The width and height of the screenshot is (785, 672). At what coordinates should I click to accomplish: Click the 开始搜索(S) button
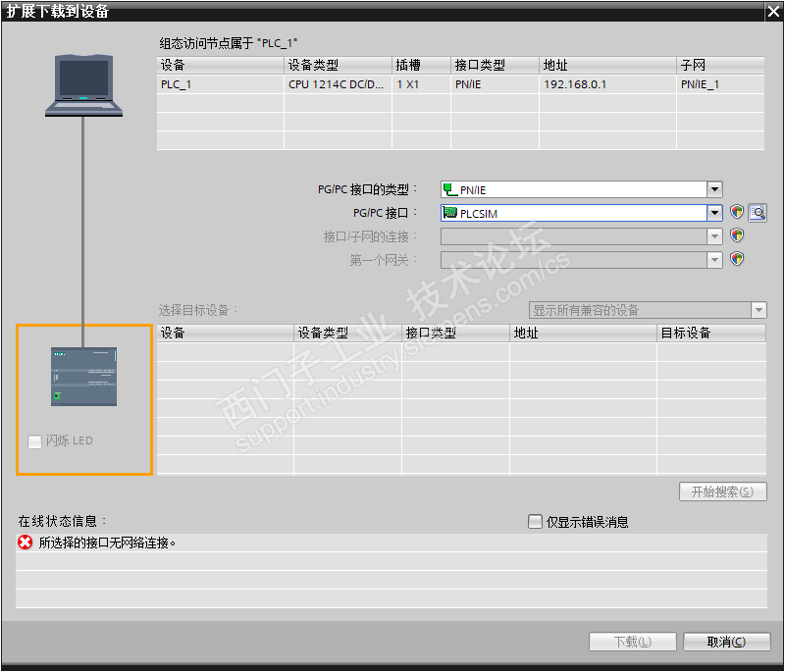pos(722,491)
